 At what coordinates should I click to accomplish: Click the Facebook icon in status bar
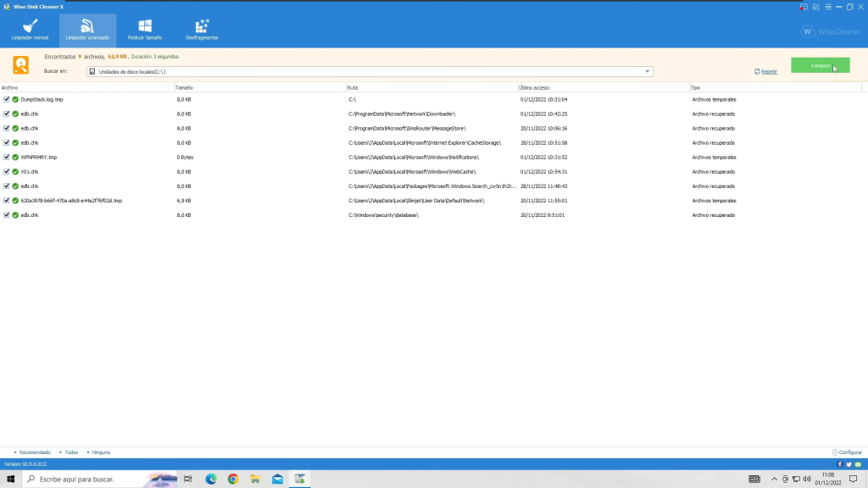point(839,464)
